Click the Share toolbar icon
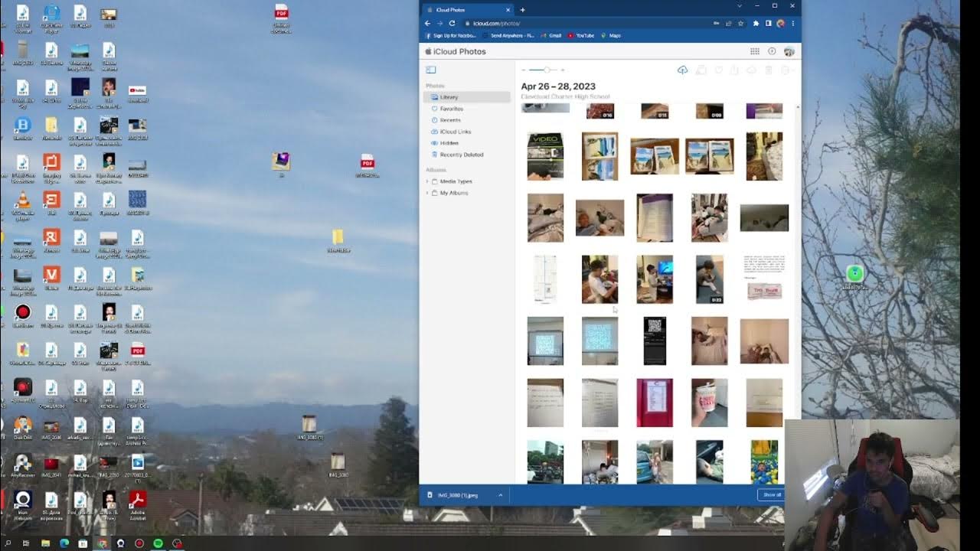 tap(734, 70)
